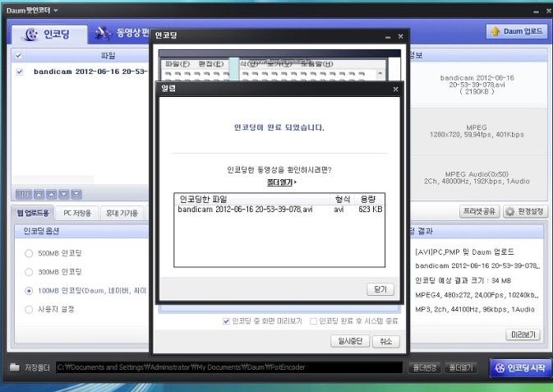Toggle the select-all checkbox in file list header
The width and height of the screenshot is (553, 392).
pyautogui.click(x=18, y=55)
